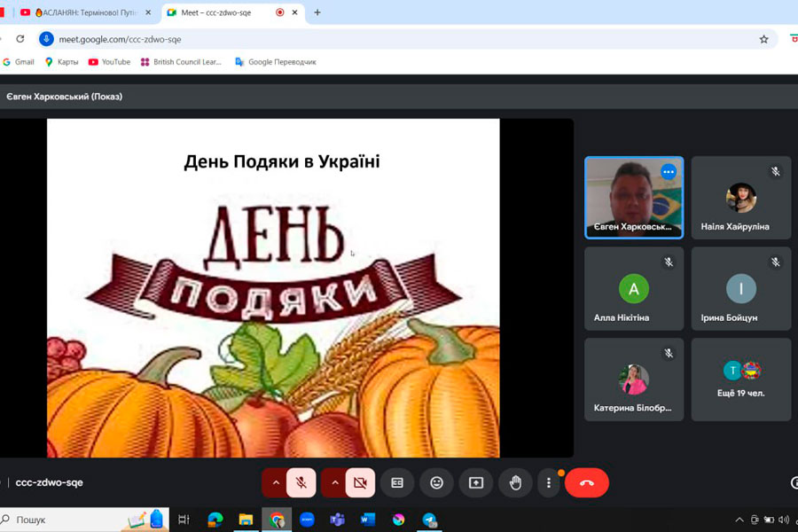
Task: Launch Microsoft Edge from the taskbar
Action: pyautogui.click(x=215, y=520)
